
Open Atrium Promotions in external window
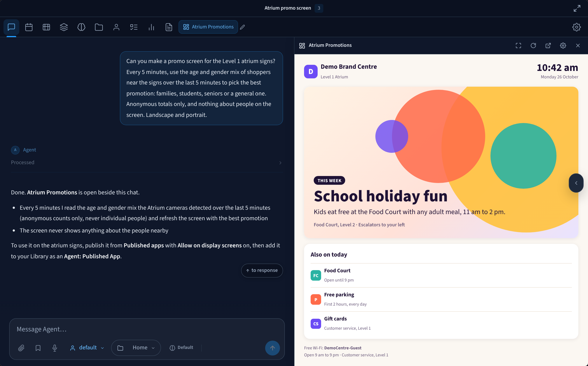[x=548, y=46]
